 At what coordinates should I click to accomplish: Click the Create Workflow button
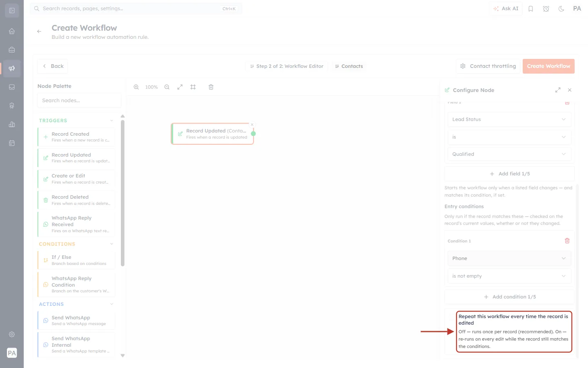click(x=548, y=66)
